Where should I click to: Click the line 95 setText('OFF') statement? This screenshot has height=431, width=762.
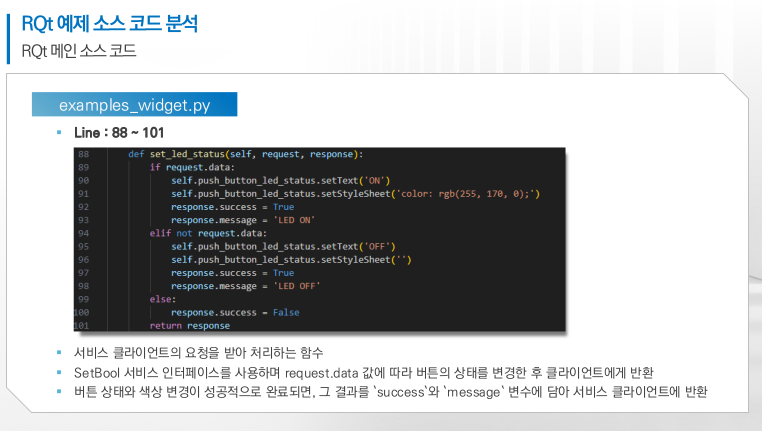(283, 246)
